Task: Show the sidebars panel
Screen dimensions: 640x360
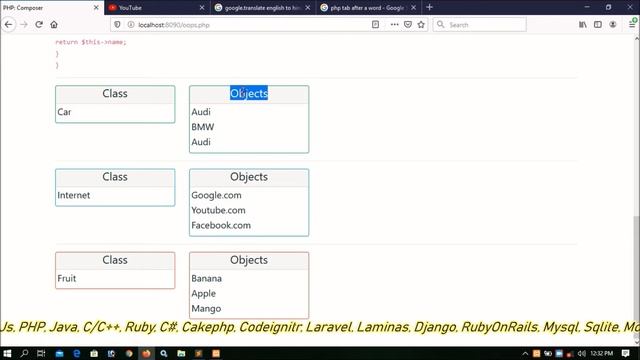Action: click(x=598, y=24)
